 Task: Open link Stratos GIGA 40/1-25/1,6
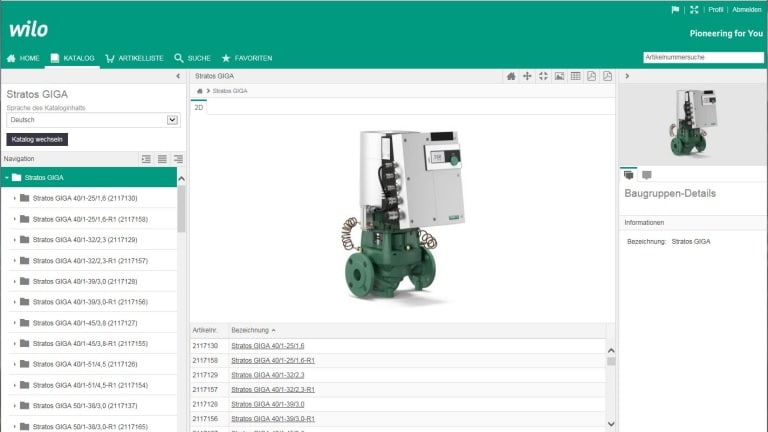click(x=267, y=346)
